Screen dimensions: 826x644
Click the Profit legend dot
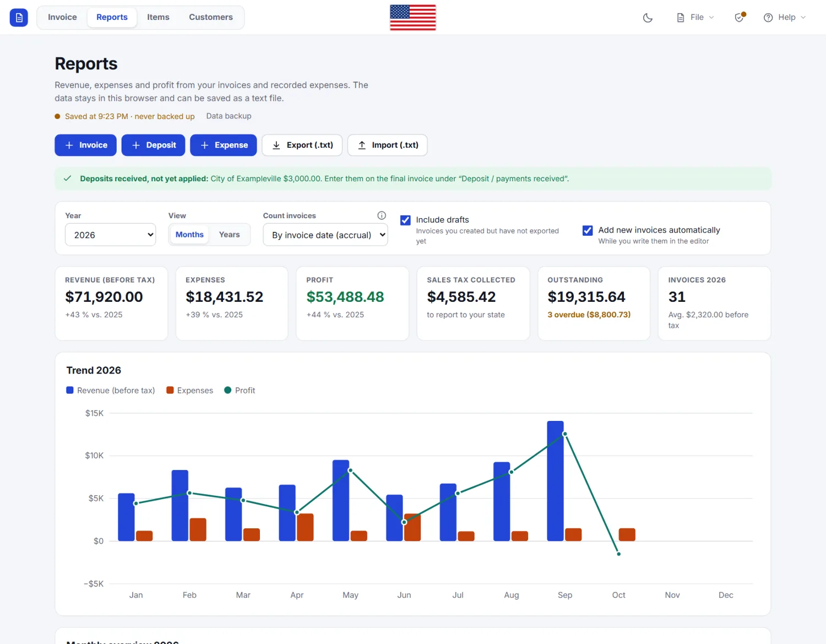[228, 390]
